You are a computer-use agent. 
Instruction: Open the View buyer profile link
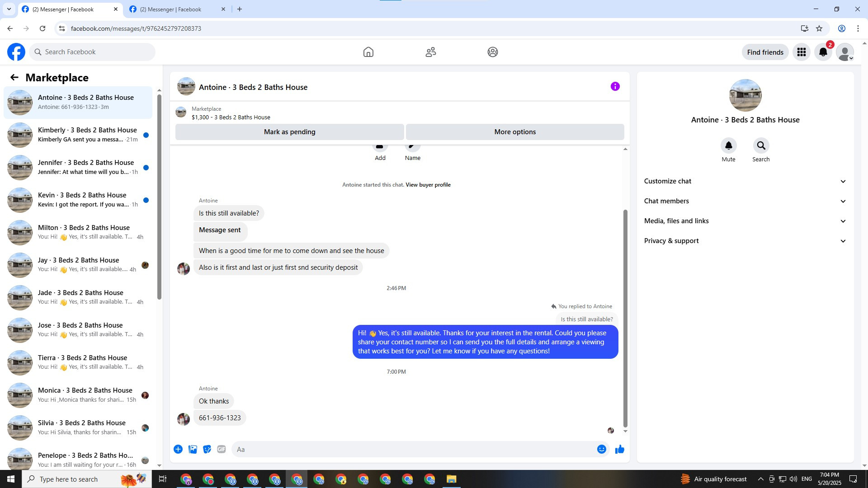(428, 185)
